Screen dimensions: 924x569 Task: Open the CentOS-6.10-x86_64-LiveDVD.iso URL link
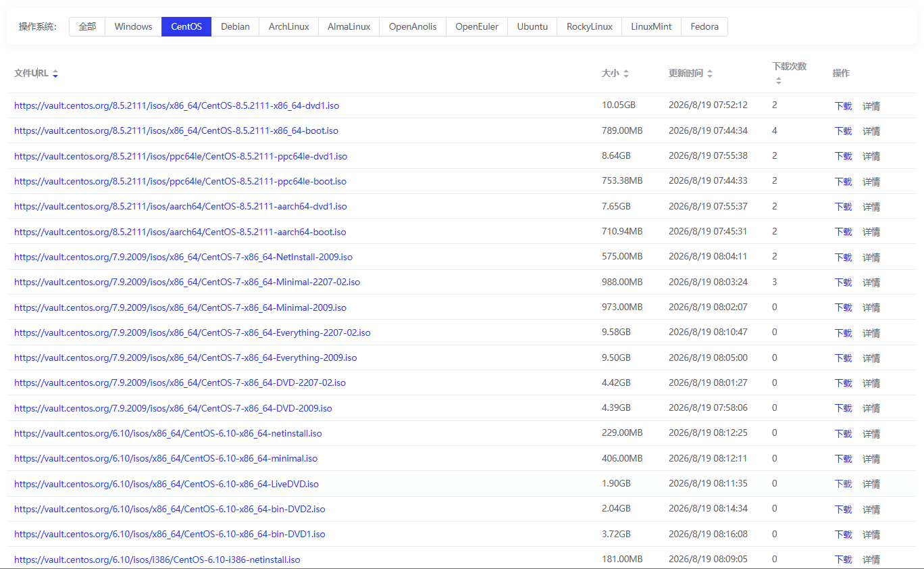coord(166,484)
